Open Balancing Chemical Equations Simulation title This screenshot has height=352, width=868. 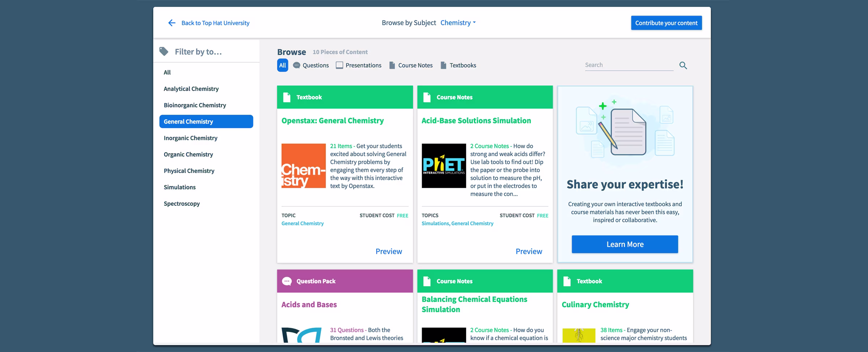(474, 304)
